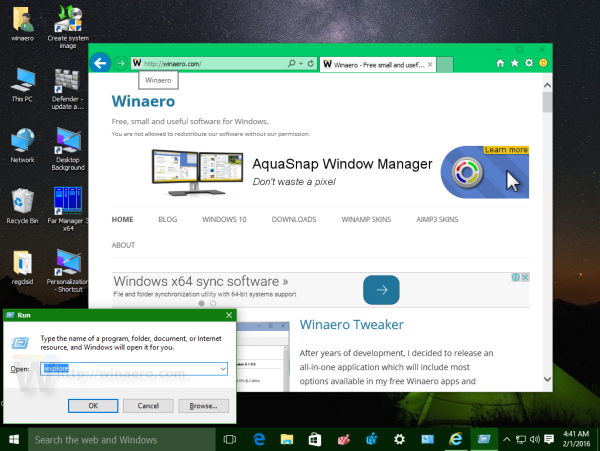
Task: Open the winaero folder on desktop
Action: tap(22, 24)
